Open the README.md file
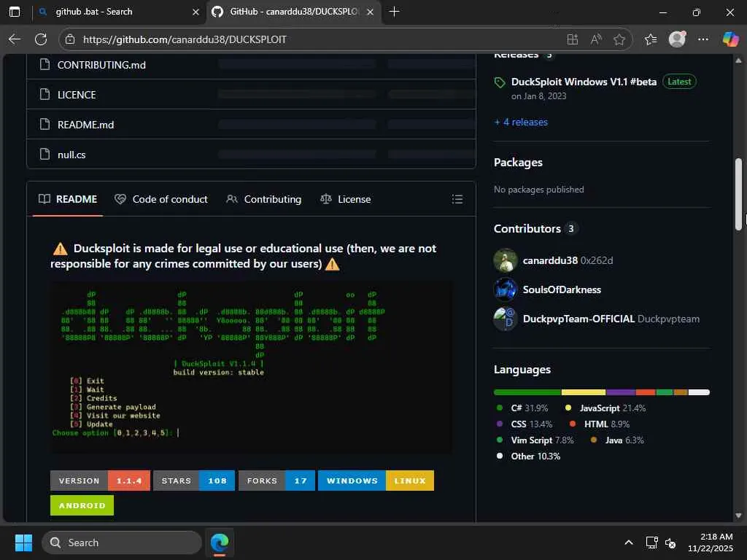The image size is (747, 560). click(x=86, y=125)
